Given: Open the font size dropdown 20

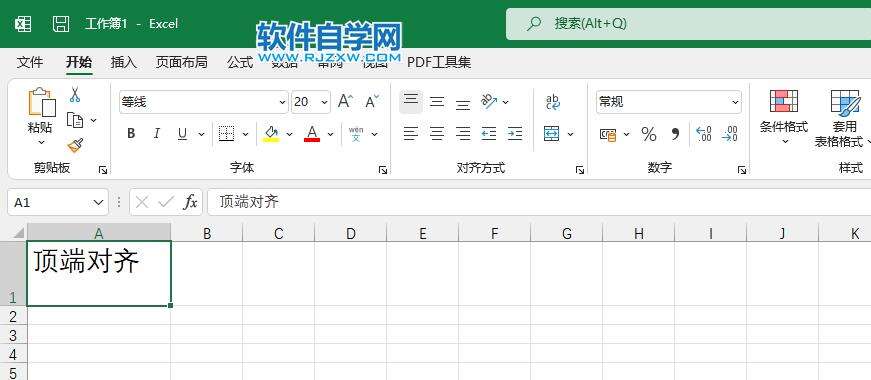Looking at the screenshot, I should [x=324, y=102].
